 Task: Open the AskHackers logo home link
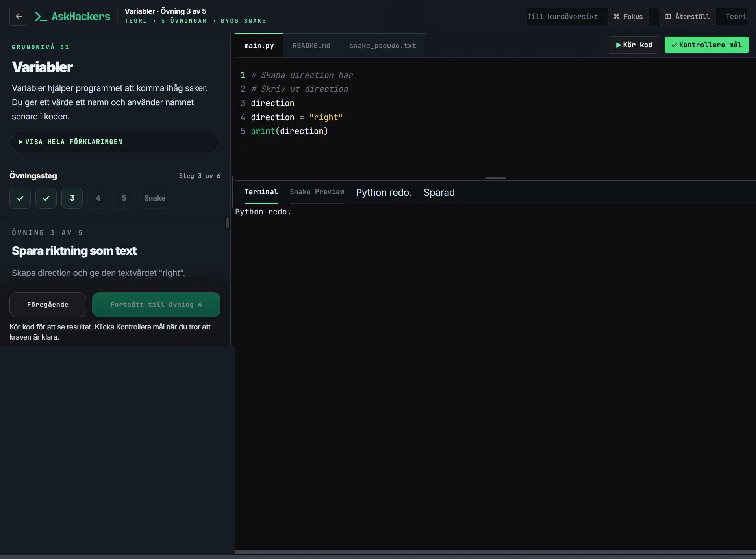coord(72,16)
